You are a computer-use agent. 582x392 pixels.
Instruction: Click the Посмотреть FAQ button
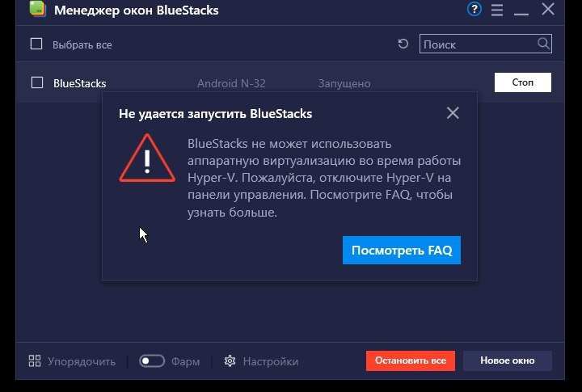click(402, 251)
